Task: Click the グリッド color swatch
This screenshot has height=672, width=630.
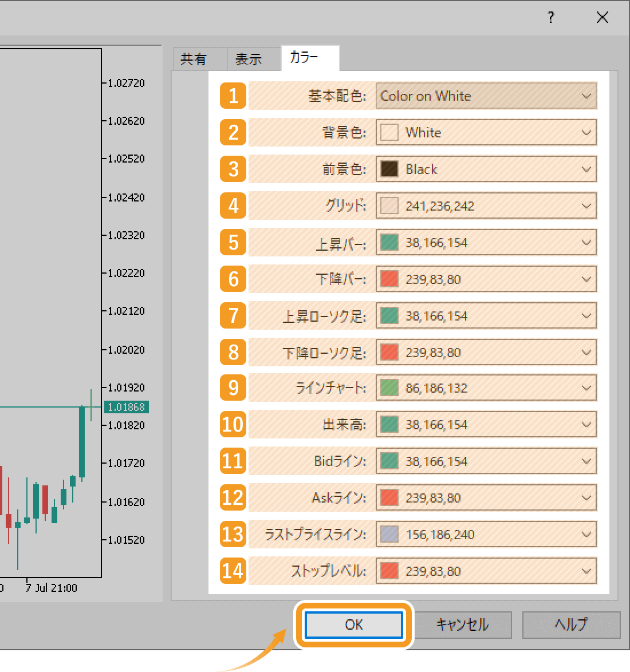Action: click(389, 205)
